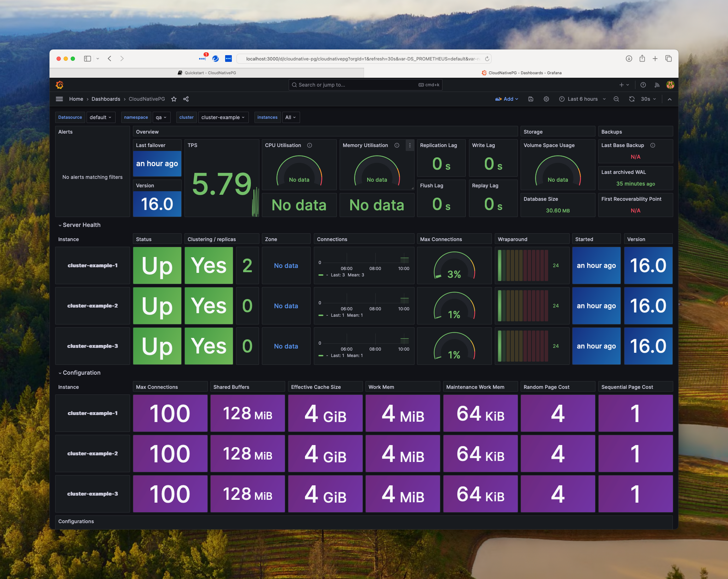Toggle the main hamburger menu
The image size is (728, 579).
[59, 99]
